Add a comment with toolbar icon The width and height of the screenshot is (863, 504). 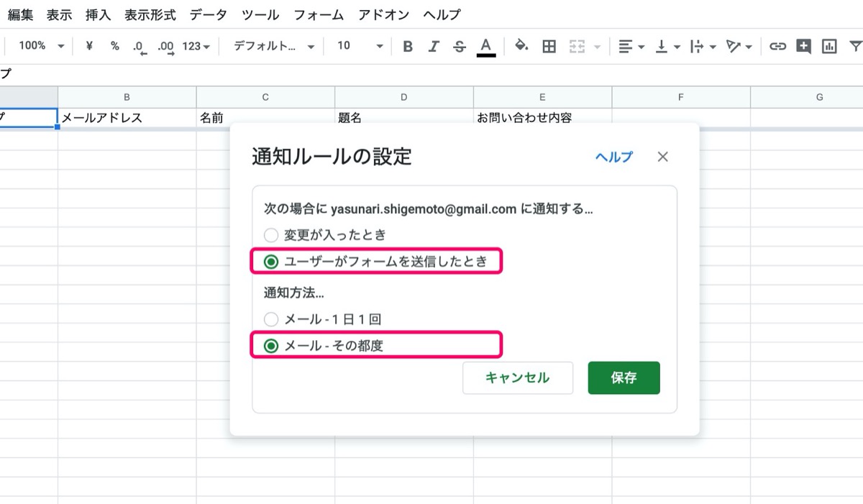coord(803,47)
